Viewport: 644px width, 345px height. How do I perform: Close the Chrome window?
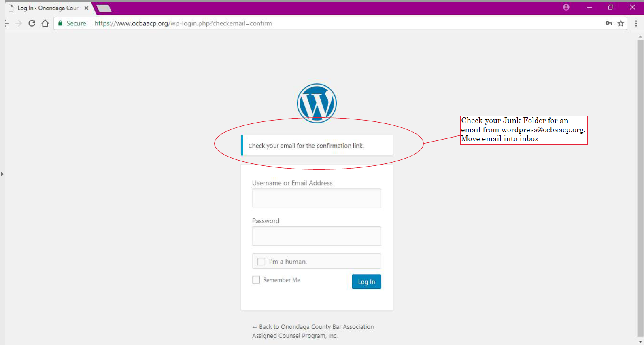[x=633, y=7]
